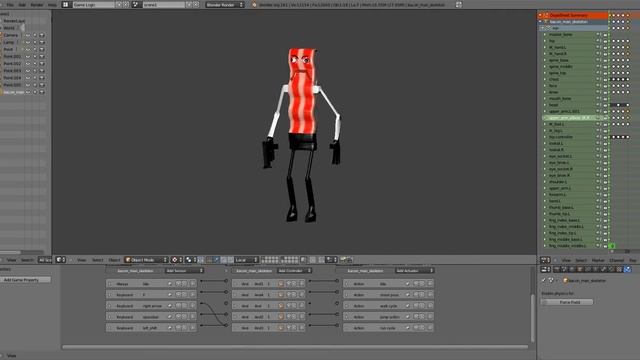The width and height of the screenshot is (640, 360).
Task: Click the OpenGL render icon in the 3D header
Action: click(343, 260)
